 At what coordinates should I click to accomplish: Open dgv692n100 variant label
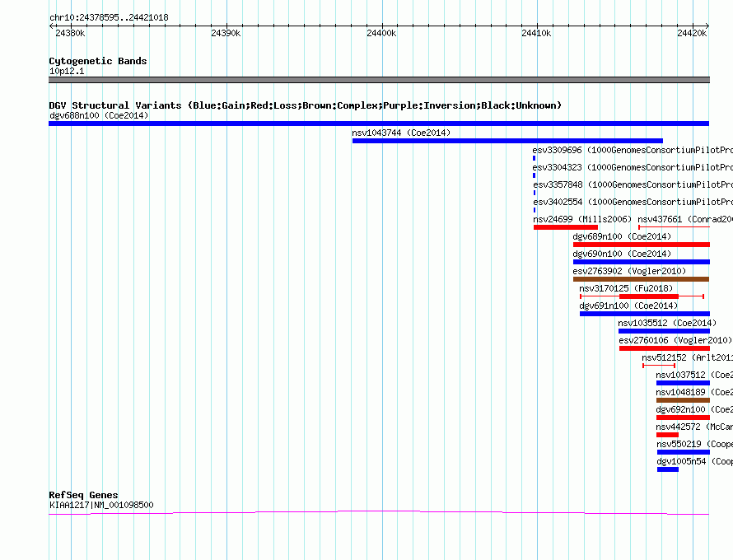[694, 409]
